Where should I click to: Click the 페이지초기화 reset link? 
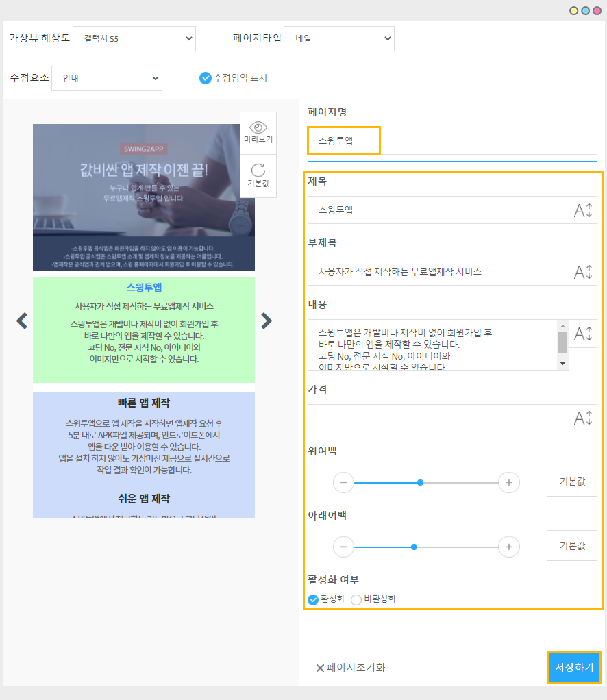(x=350, y=668)
